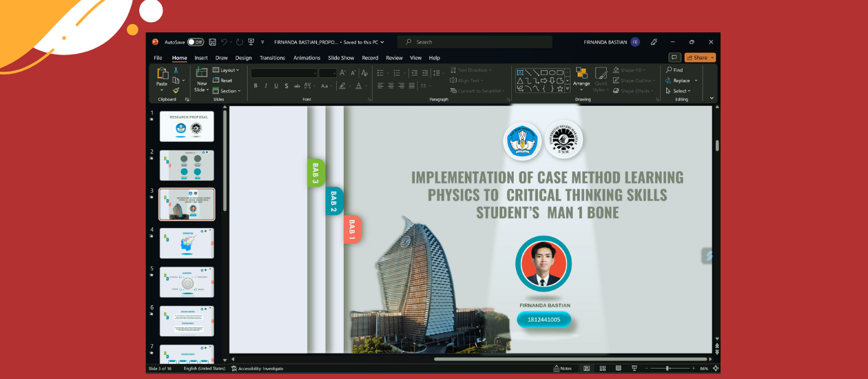
Task: Switch to the Design tab
Action: [243, 58]
